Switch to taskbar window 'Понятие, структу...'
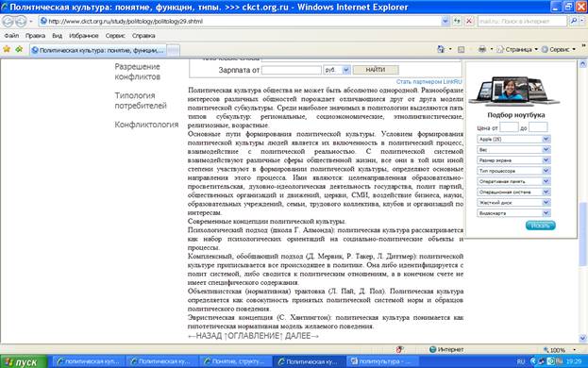The width and height of the screenshot is (588, 368). click(x=235, y=361)
